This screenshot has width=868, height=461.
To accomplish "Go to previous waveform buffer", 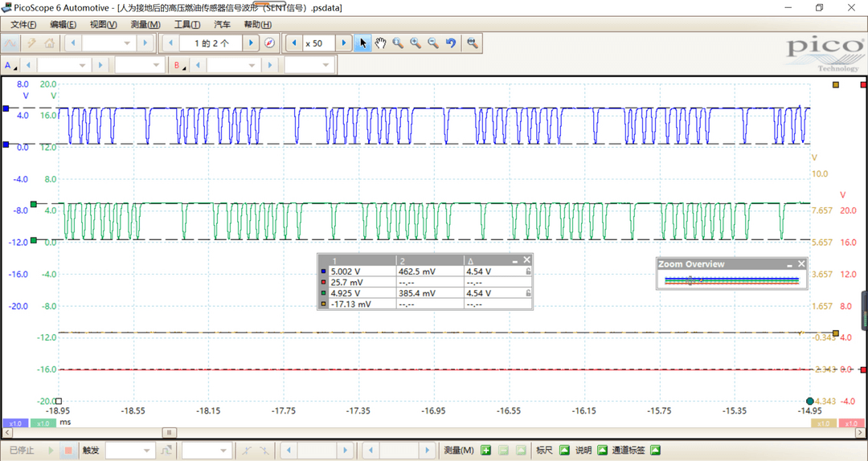I will click(x=171, y=43).
